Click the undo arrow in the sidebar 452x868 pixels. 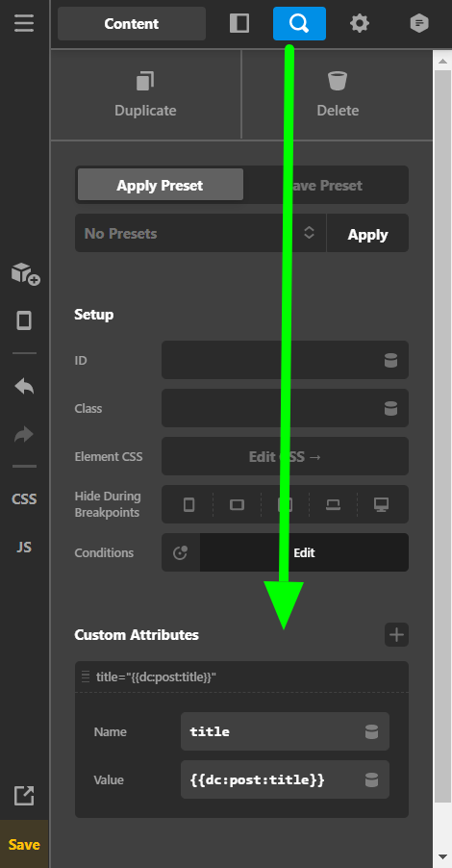(x=24, y=386)
